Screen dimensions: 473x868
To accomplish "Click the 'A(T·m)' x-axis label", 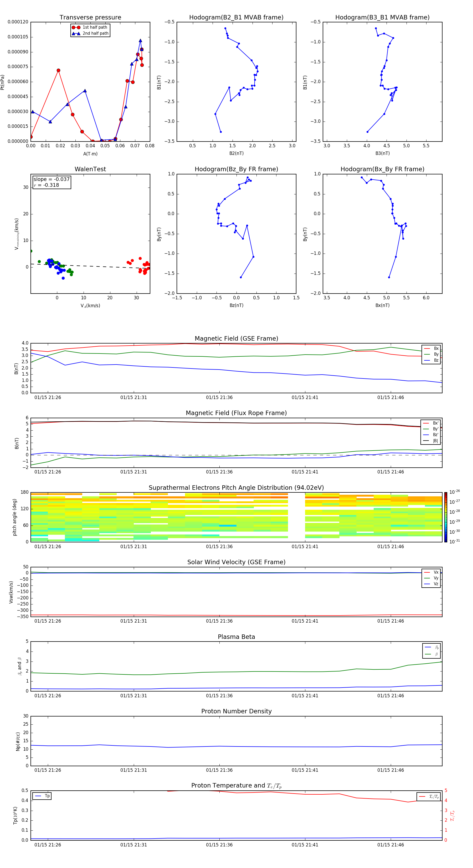I will (x=90, y=154).
